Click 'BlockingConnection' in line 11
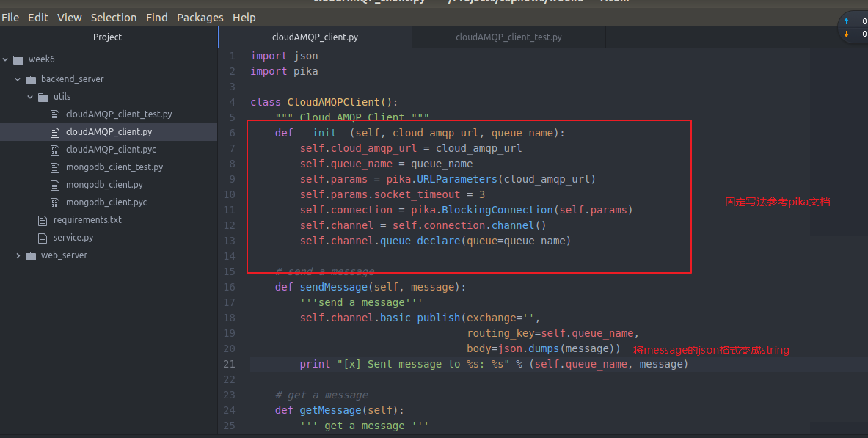The width and height of the screenshot is (868, 438). (497, 210)
